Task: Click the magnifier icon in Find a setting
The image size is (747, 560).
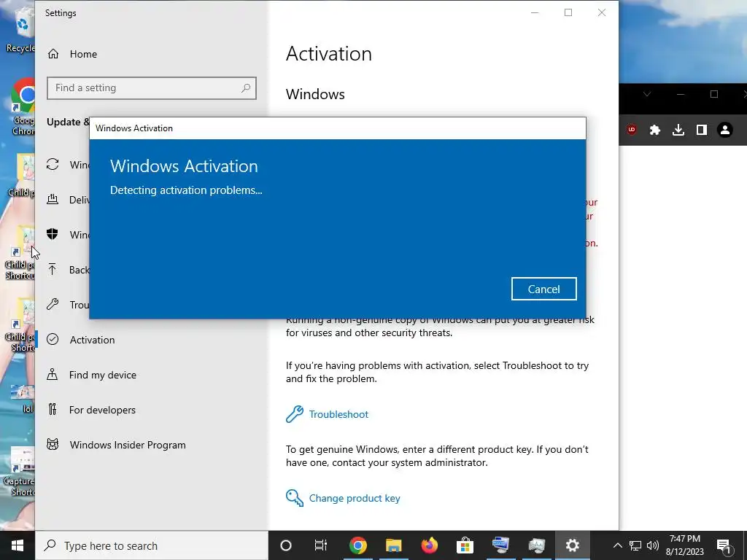Action: [246, 88]
